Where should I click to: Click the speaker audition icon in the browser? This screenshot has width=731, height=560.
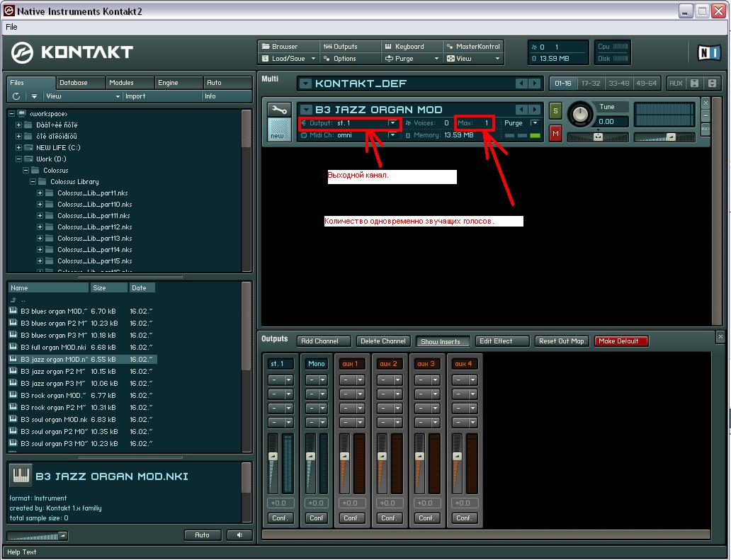[x=239, y=535]
